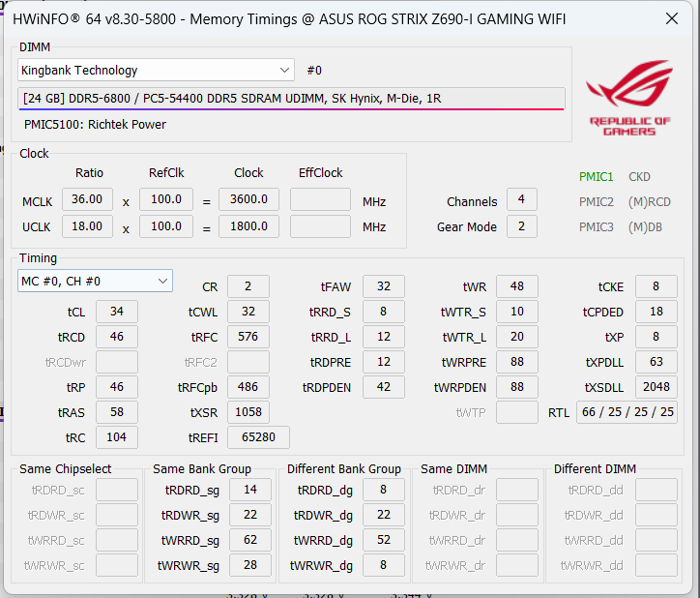Click the tRDPDEN value 42
Viewport: 700px width, 598px height.
[x=384, y=387]
